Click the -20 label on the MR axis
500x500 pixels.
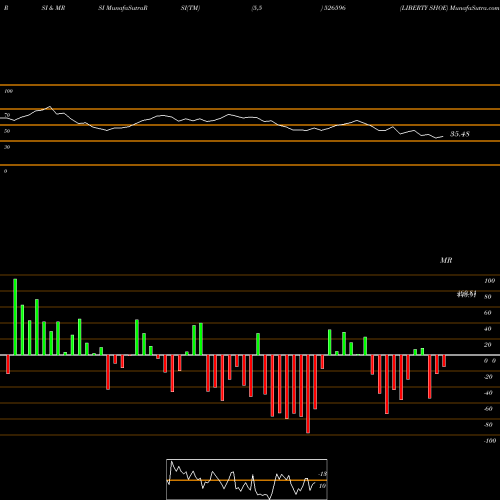488,377
